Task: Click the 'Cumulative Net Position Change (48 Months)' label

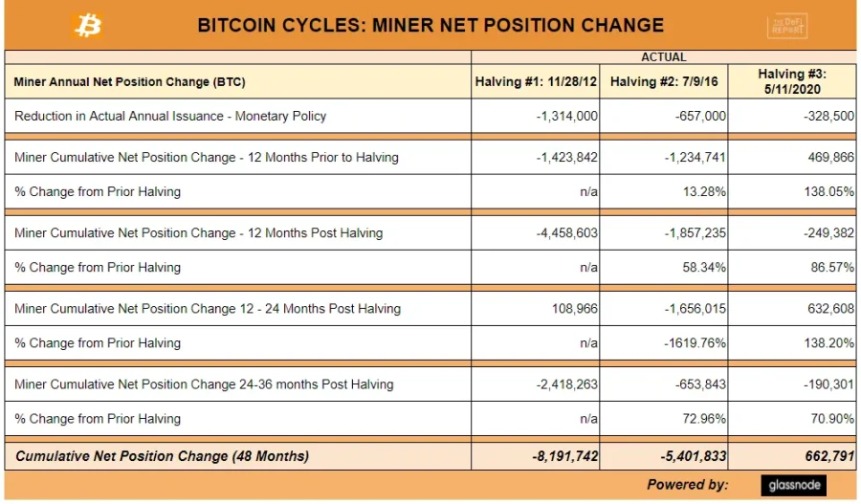Action: [x=162, y=456]
